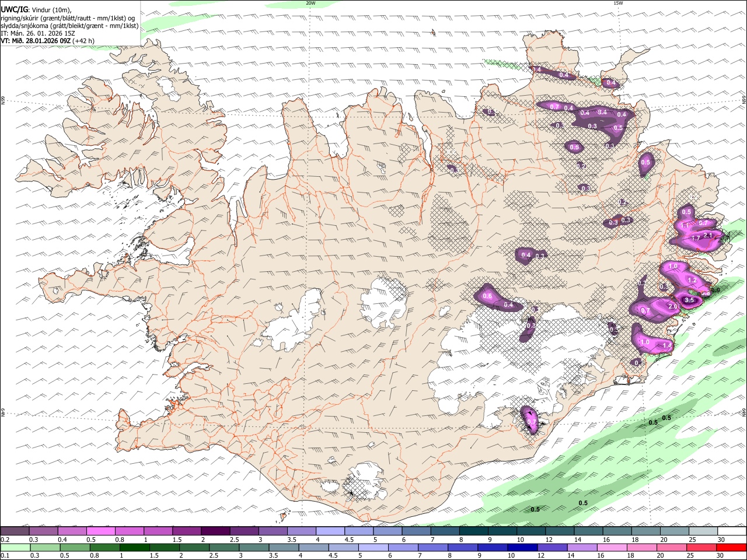This screenshot has height=560, width=747.
Task: Click the 2.0 snowfall value on the map
Action: (672, 307)
